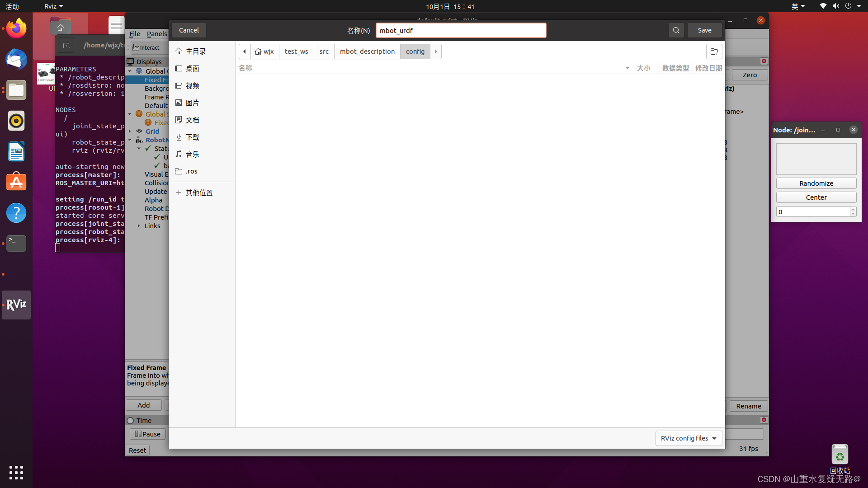The image size is (868, 488).
Task: Open the Panels menu in RViz
Action: coord(157,34)
